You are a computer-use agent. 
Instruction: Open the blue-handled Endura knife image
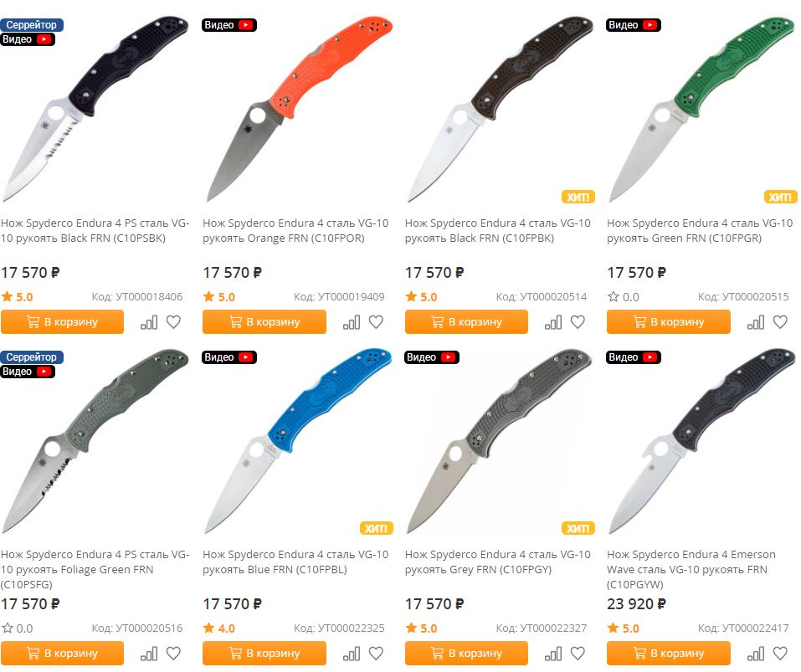[x=297, y=442]
